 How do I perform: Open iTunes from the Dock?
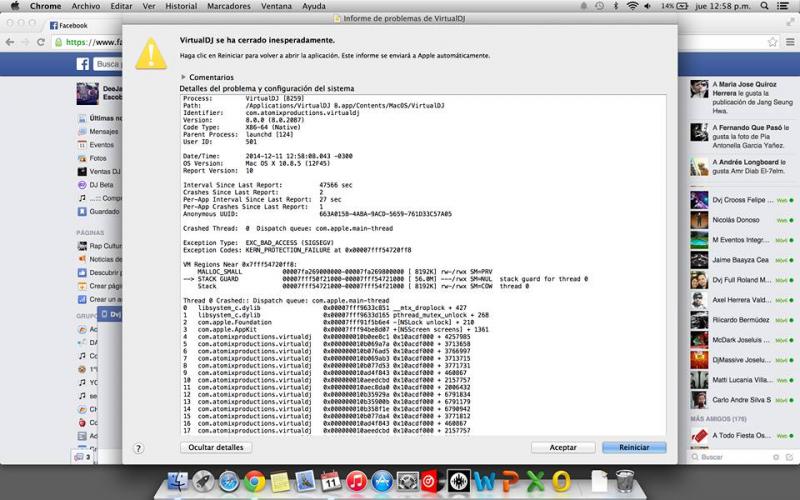(357, 481)
